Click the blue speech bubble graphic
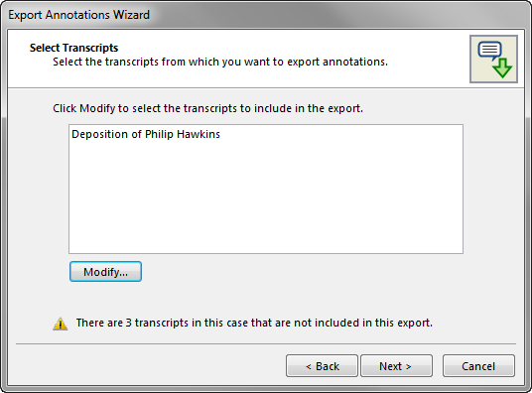 click(489, 51)
